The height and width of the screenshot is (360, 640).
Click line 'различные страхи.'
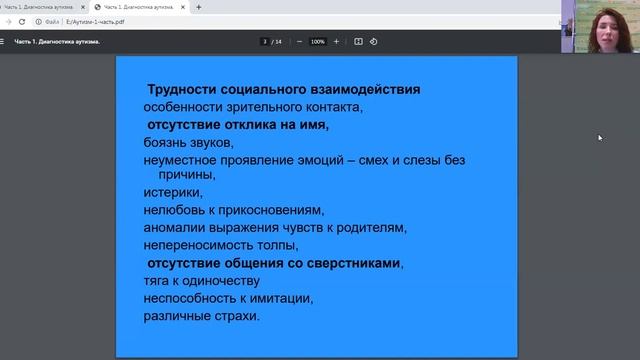[202, 316]
